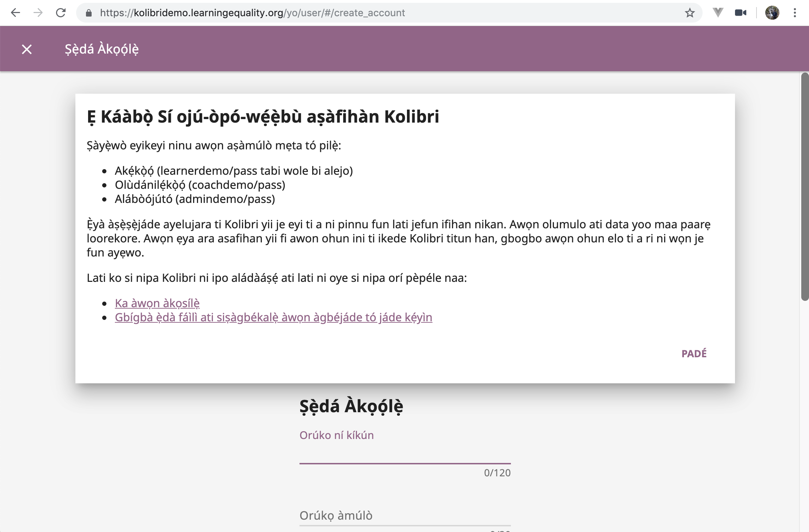The width and height of the screenshot is (809, 532).
Task: Click the browser forward arrow
Action: pos(38,13)
